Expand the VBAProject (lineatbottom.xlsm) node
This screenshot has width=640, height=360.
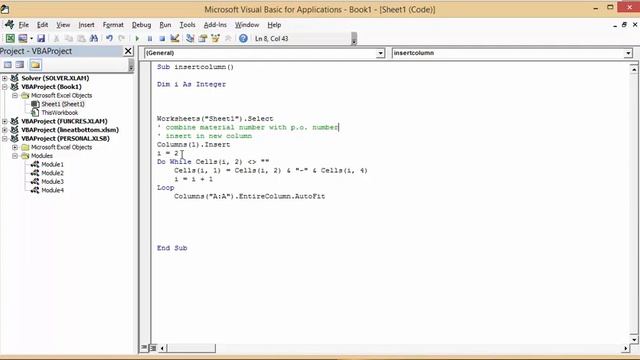coord(4,130)
